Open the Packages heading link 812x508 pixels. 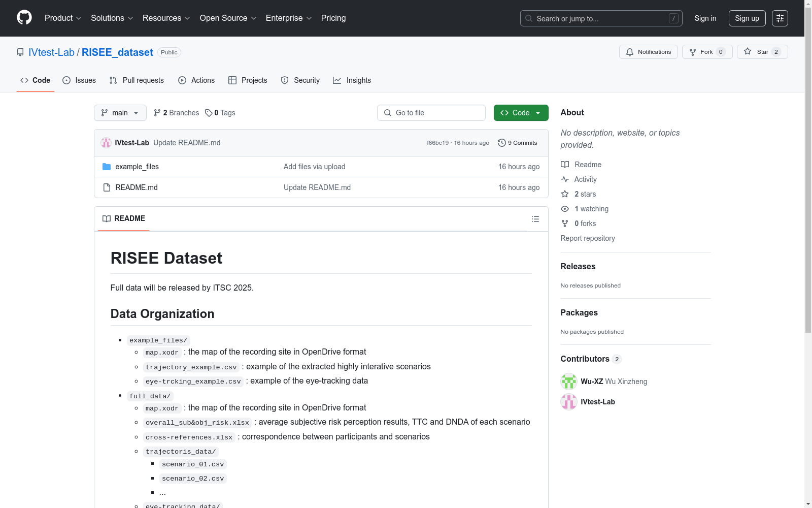coord(579,312)
